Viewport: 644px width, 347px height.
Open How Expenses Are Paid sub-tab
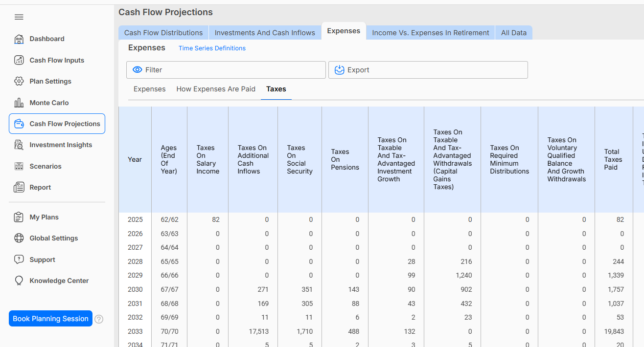click(216, 89)
